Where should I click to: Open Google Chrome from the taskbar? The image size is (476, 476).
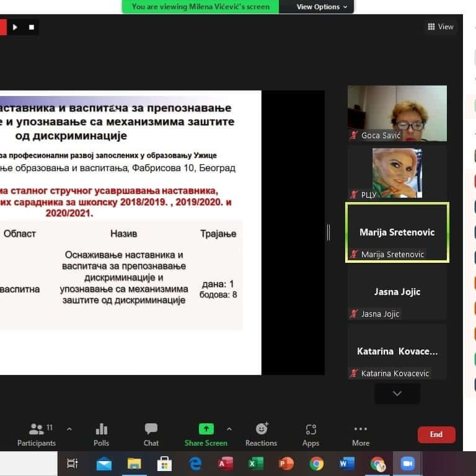coord(317,464)
